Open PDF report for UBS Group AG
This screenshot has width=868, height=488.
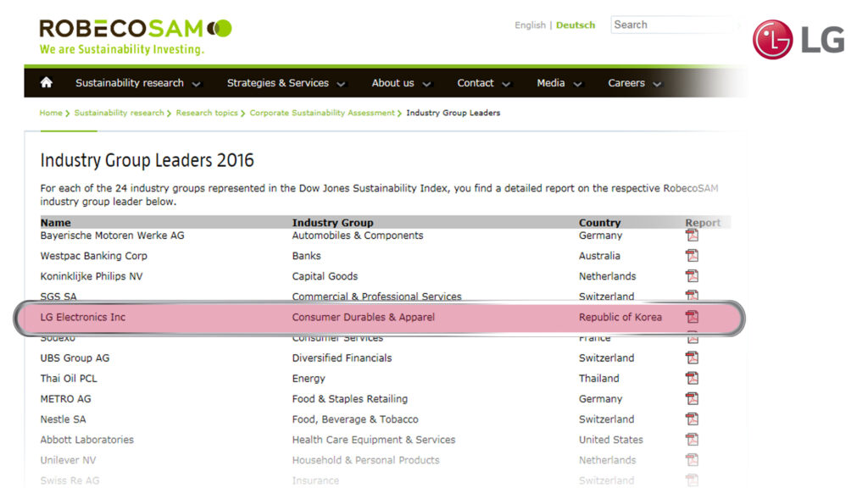692,358
